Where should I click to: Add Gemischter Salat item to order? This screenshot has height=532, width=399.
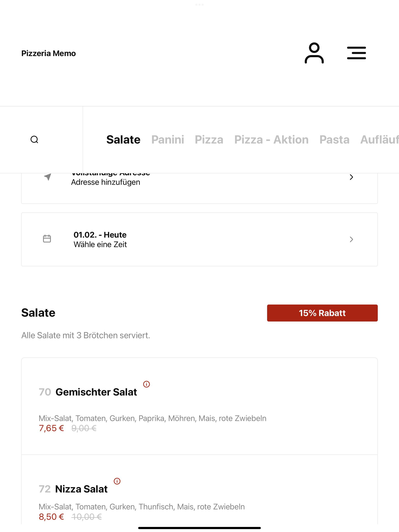(x=199, y=406)
